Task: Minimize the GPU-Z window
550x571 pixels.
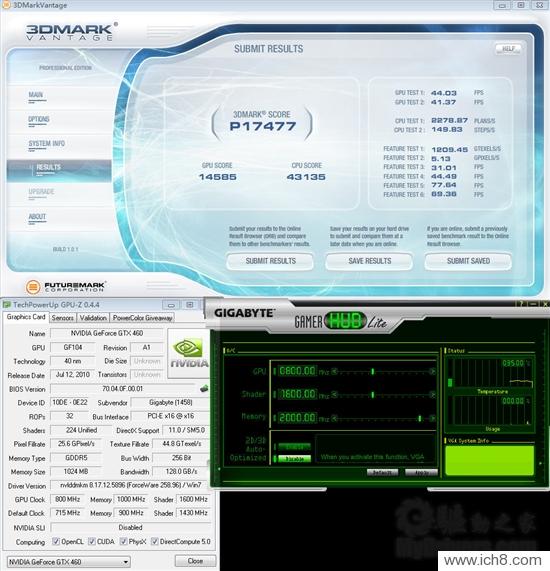Action: (171, 304)
